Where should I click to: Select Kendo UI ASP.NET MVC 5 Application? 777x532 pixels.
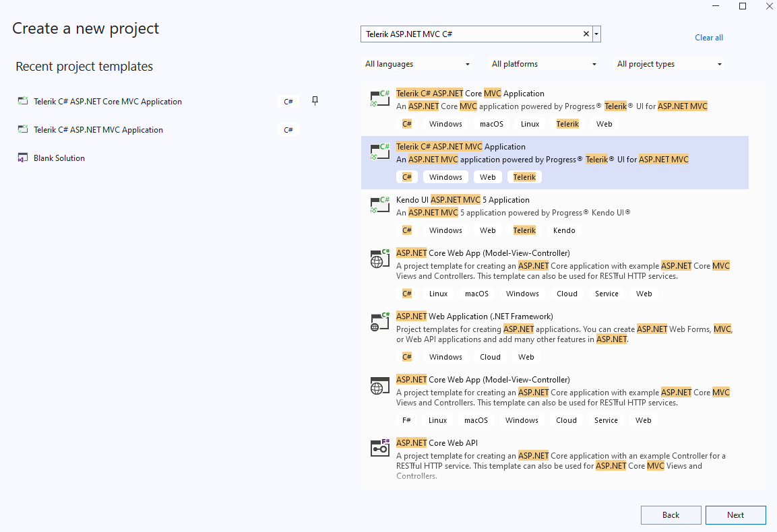[x=463, y=199]
